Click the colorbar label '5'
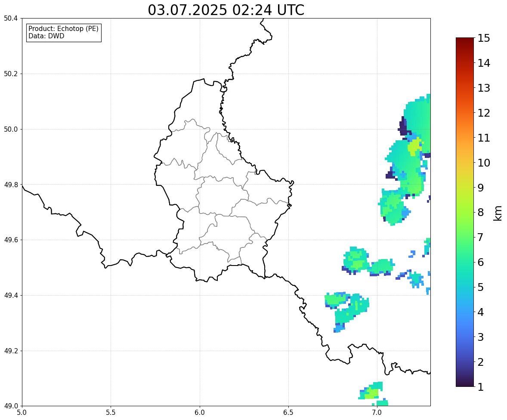 pyautogui.click(x=481, y=287)
